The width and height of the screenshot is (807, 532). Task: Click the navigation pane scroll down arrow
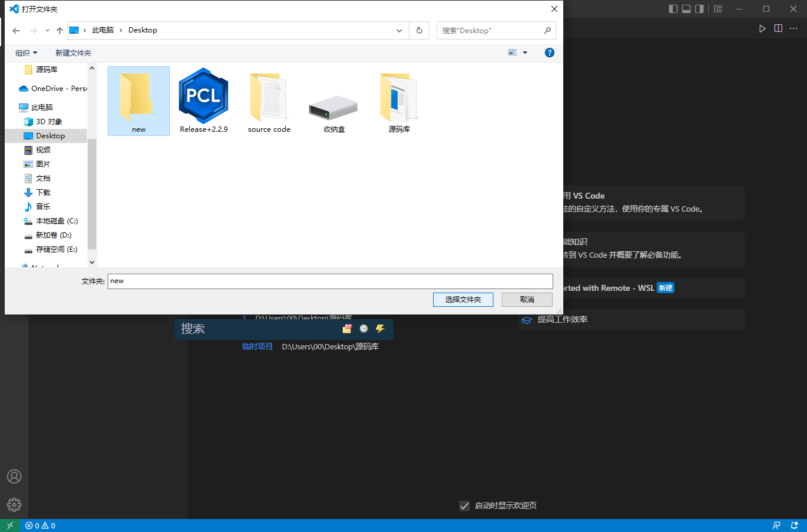click(92, 262)
